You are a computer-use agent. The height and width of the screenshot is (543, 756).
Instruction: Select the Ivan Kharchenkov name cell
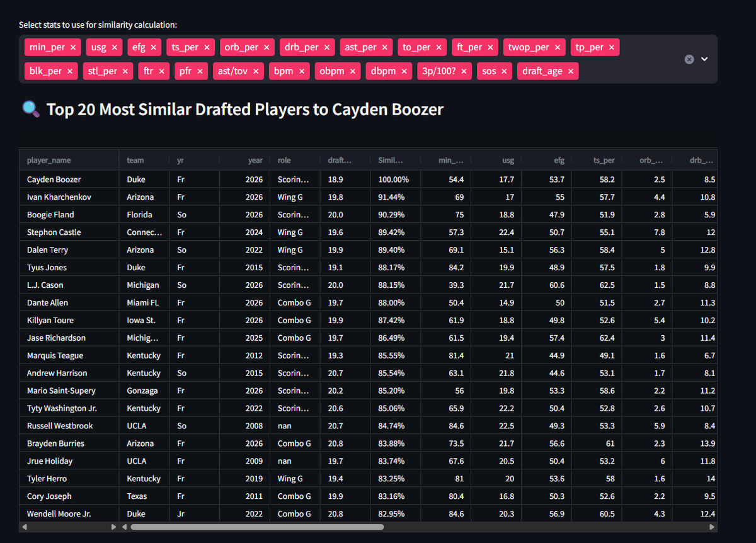click(69, 197)
